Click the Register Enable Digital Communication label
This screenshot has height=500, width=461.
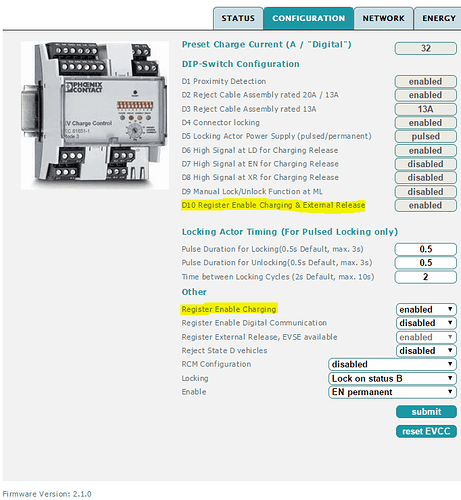point(254,323)
